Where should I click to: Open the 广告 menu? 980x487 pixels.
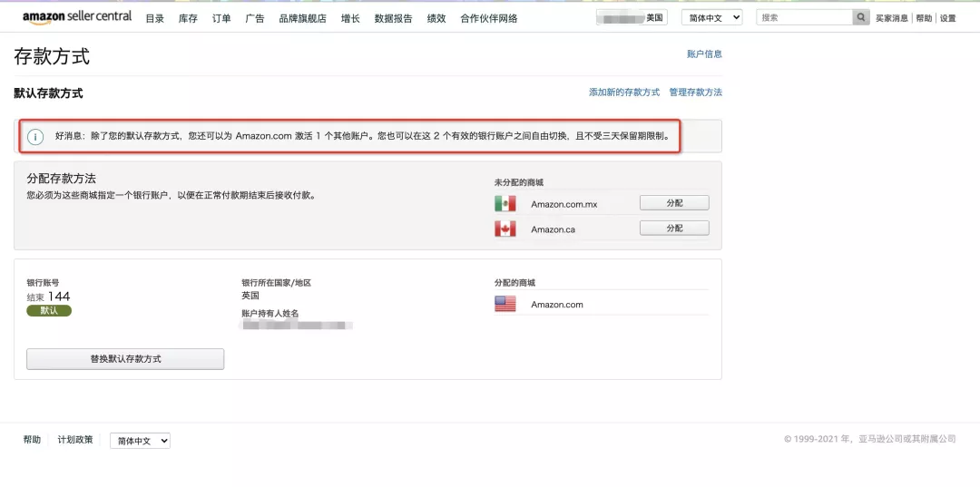tap(255, 18)
